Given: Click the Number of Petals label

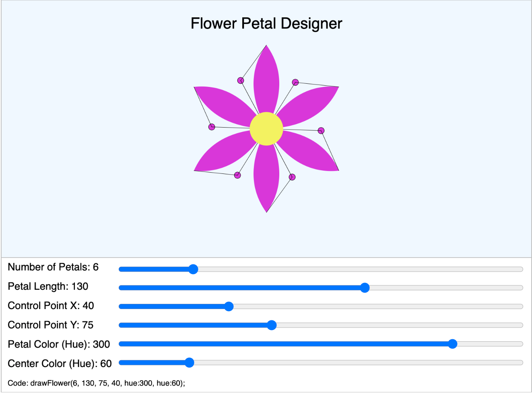Looking at the screenshot, I should [53, 267].
